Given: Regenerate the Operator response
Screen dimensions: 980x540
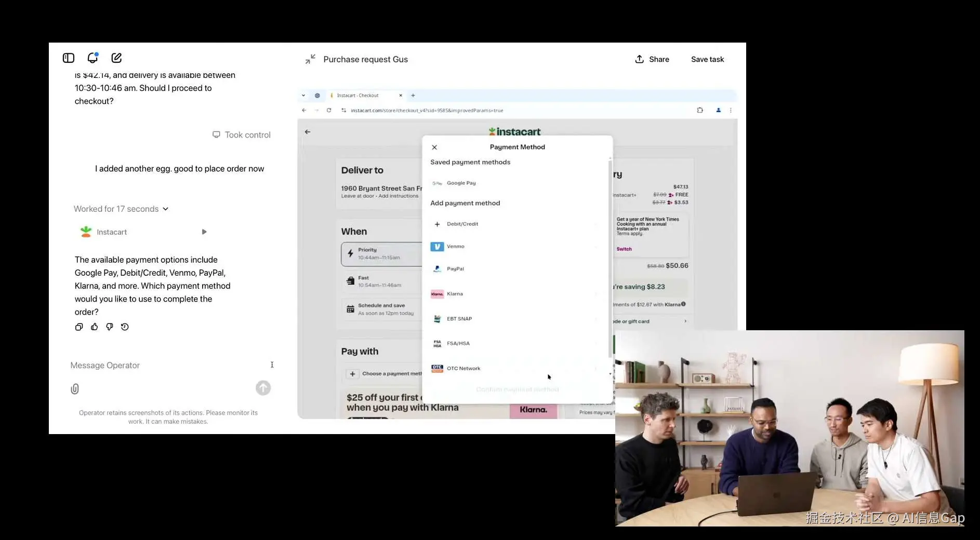Looking at the screenshot, I should pyautogui.click(x=125, y=327).
